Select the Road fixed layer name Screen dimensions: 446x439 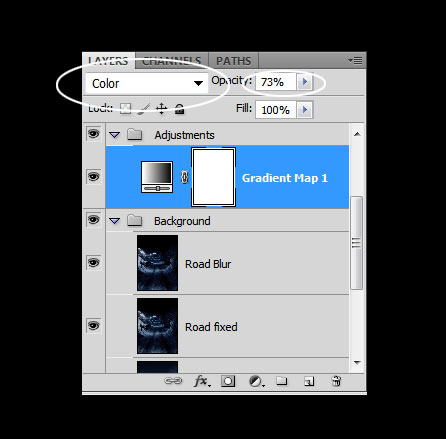(x=211, y=327)
